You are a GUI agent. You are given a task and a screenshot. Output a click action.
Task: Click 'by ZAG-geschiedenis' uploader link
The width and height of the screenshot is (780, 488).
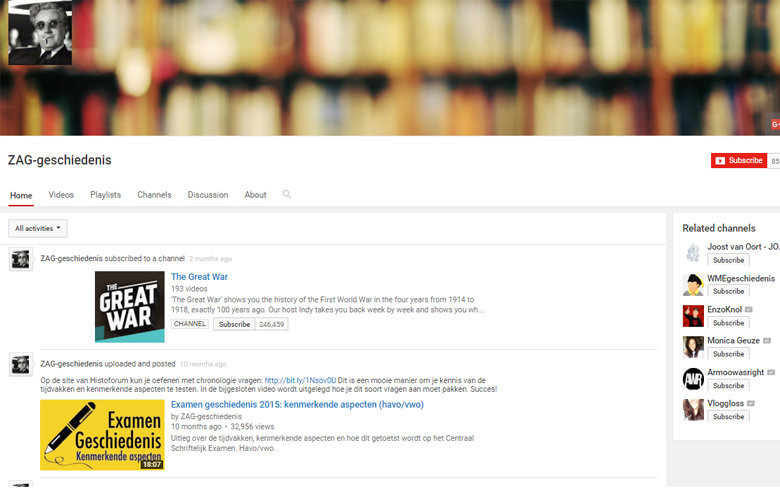(x=206, y=416)
